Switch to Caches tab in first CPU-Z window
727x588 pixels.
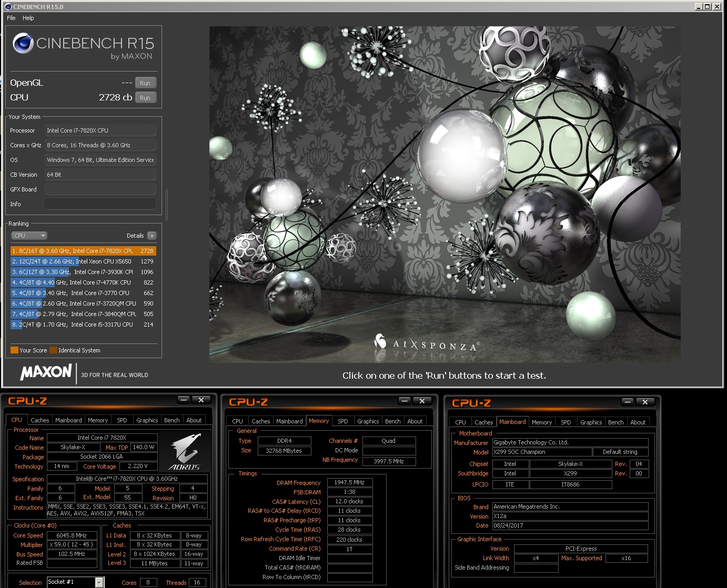pyautogui.click(x=40, y=420)
